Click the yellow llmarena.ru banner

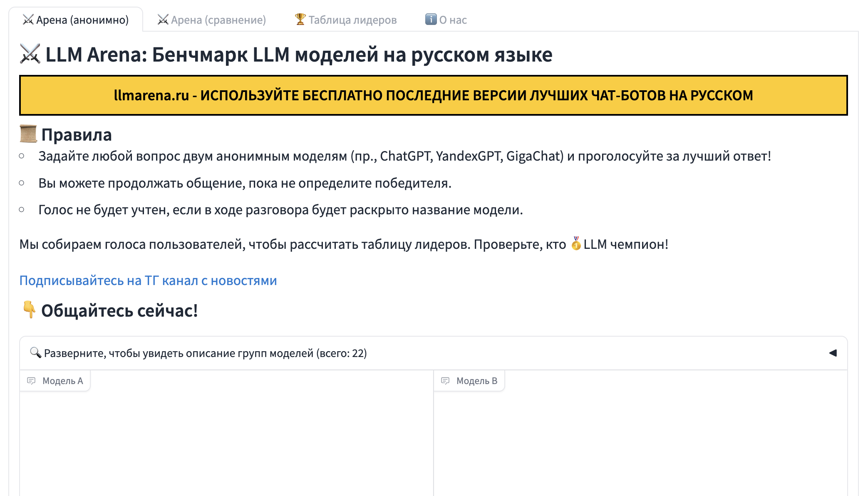(x=433, y=95)
